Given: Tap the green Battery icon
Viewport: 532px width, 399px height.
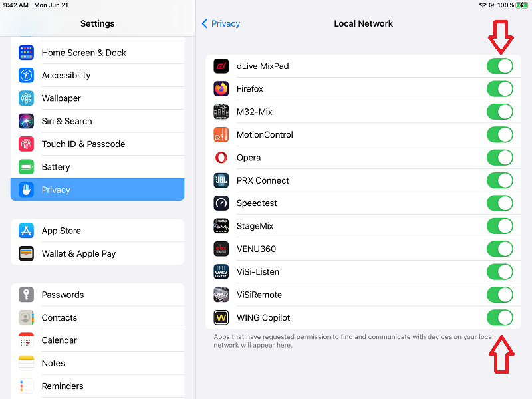Looking at the screenshot, I should tap(26, 167).
